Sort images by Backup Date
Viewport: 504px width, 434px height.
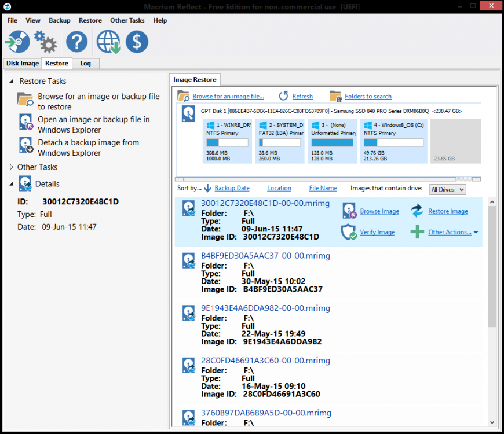(x=232, y=188)
